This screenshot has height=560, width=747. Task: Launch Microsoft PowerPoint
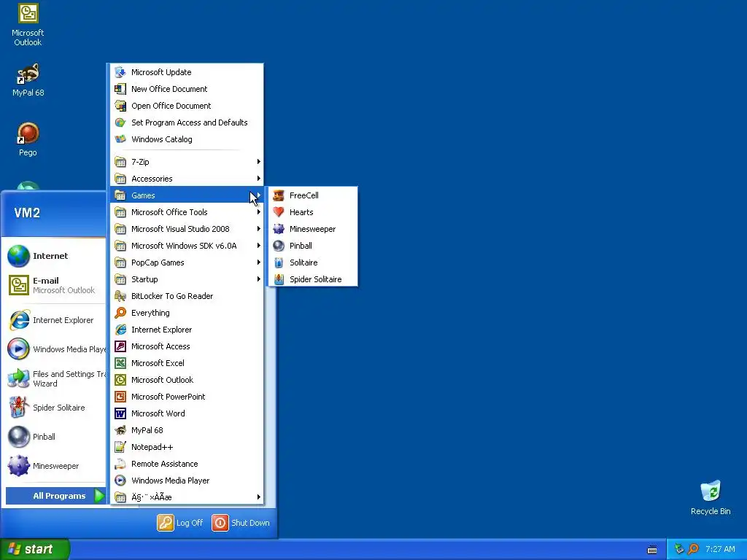click(187, 397)
